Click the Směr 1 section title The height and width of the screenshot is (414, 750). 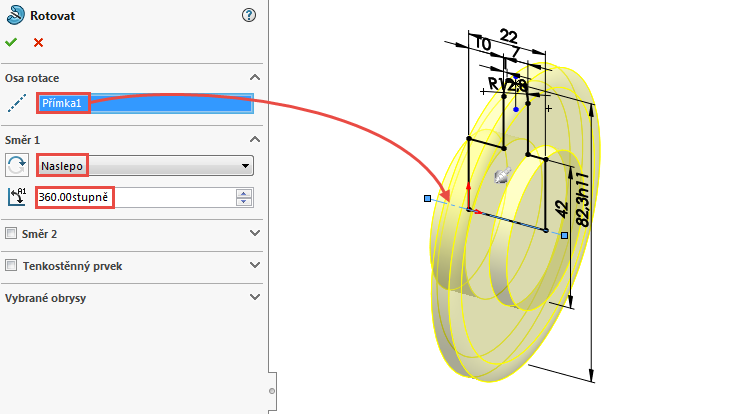tap(22, 140)
